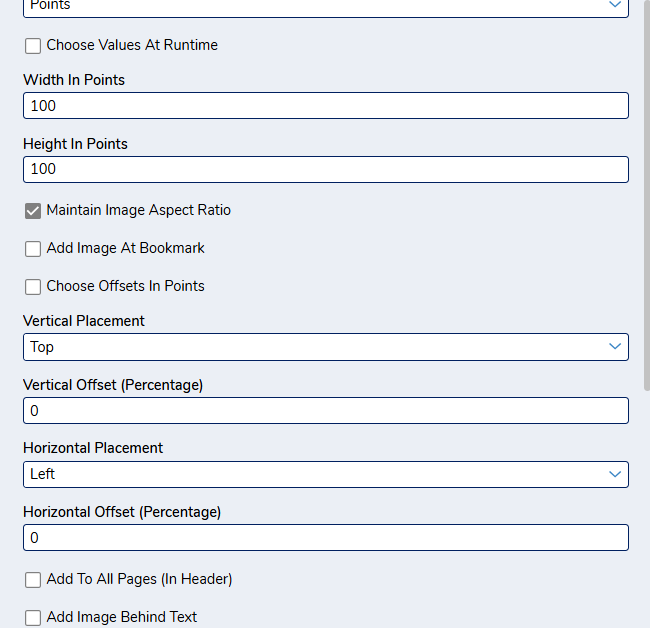
Task: Tick the Add Image At Bookmark checkbox
Action: (x=33, y=249)
